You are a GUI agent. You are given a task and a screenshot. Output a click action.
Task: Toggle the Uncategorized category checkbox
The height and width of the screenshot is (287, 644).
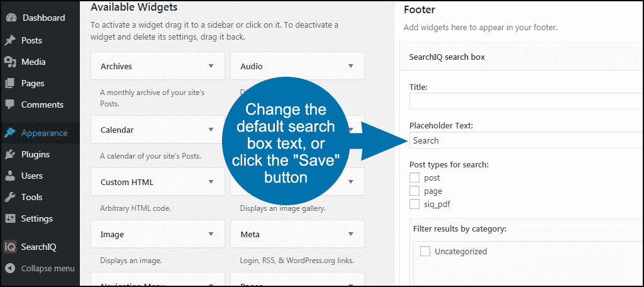[425, 251]
